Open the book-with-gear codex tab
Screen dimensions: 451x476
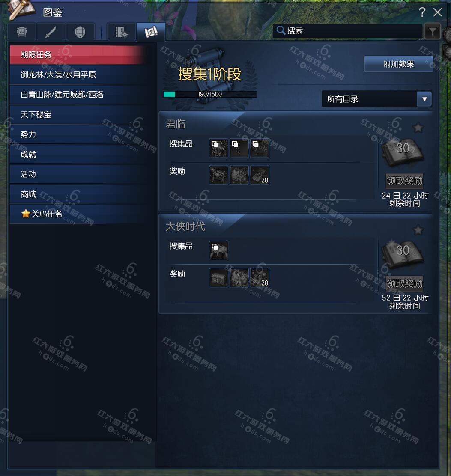122,32
